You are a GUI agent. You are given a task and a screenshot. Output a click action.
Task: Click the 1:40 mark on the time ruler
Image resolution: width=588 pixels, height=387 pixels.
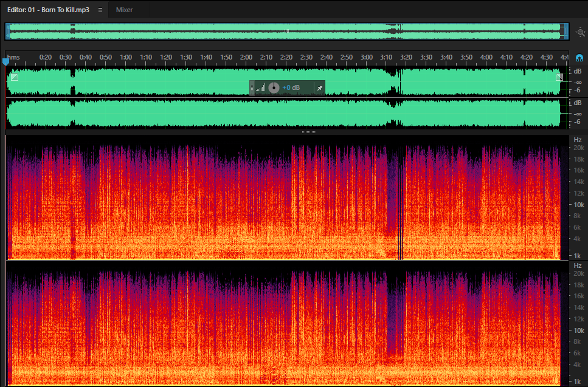point(206,57)
